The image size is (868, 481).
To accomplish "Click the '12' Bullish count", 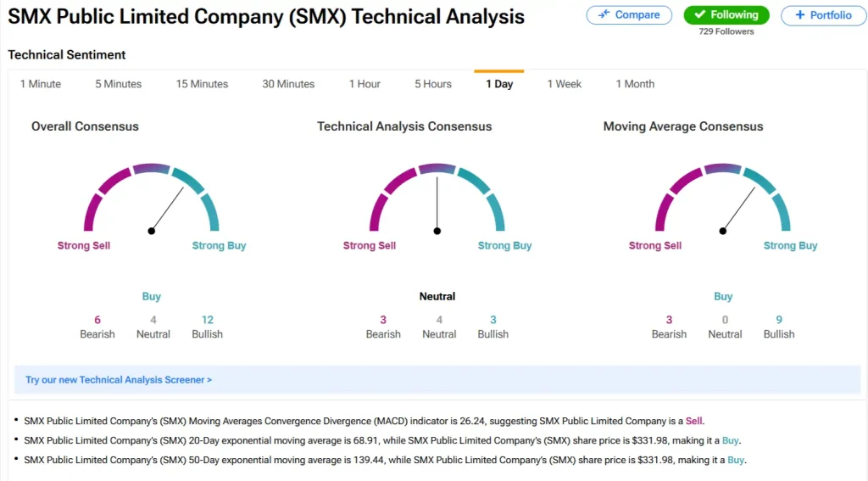I will click(x=208, y=320).
